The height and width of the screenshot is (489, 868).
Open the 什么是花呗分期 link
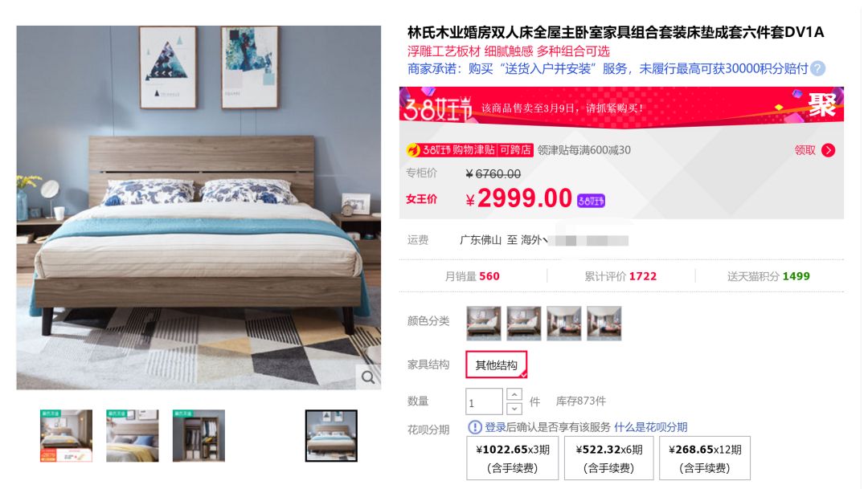(650, 427)
